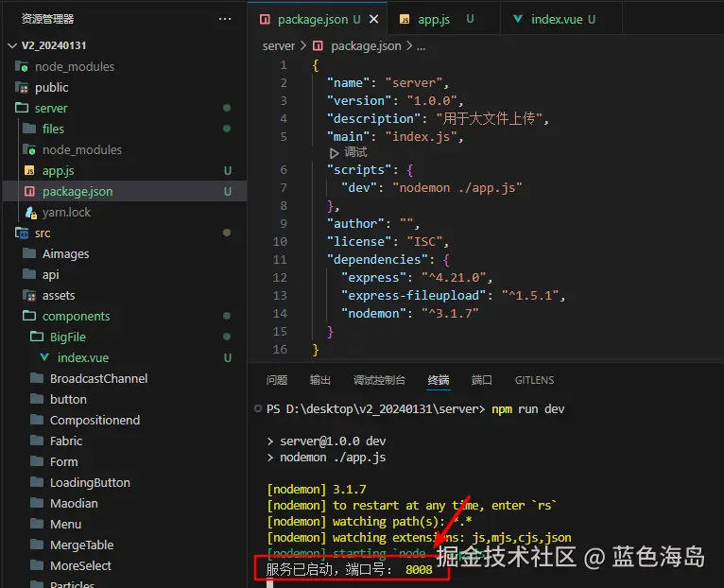Open the files folder under server
The height and width of the screenshot is (588, 724).
(x=53, y=129)
